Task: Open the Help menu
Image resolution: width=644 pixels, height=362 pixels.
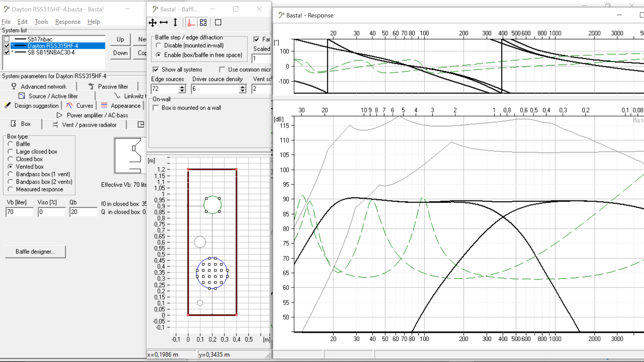Action: [x=94, y=22]
